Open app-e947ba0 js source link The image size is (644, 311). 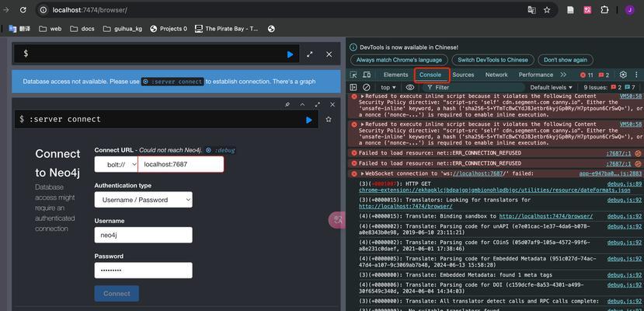[611, 174]
